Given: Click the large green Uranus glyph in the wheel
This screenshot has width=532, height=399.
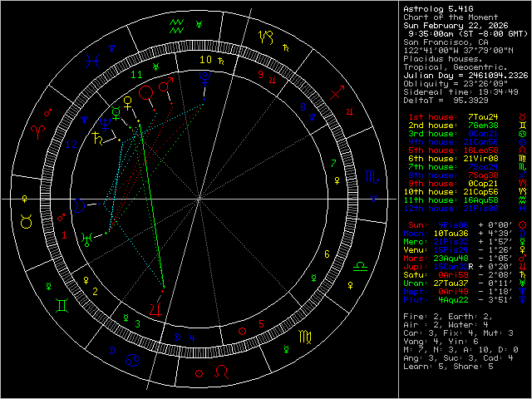Looking at the screenshot, I should click(86, 239).
